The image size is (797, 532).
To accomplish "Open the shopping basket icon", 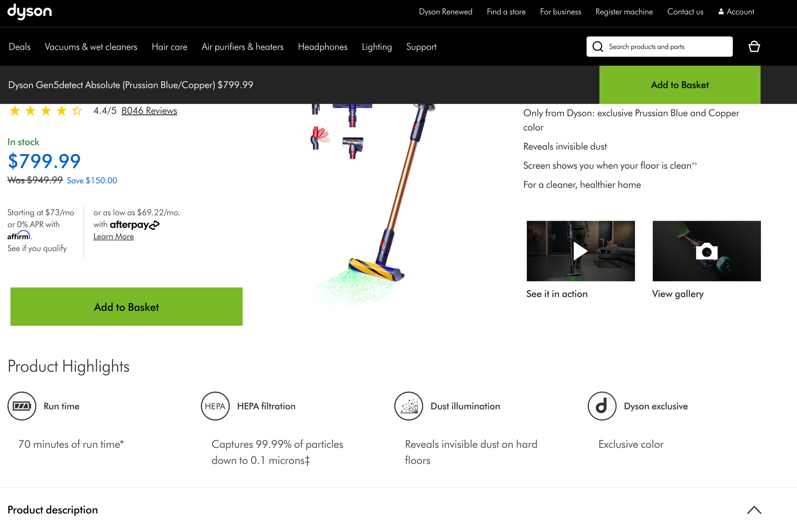I will tap(754, 47).
